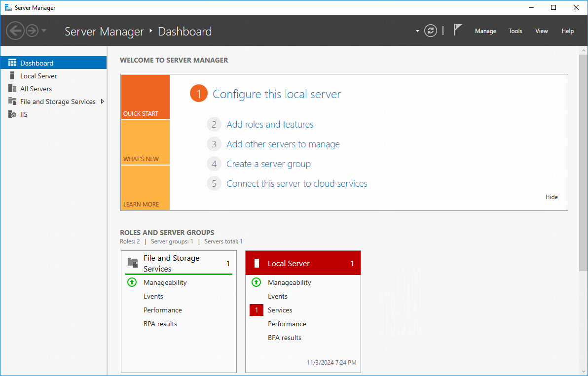Refresh the Server Manager dashboard

click(431, 31)
